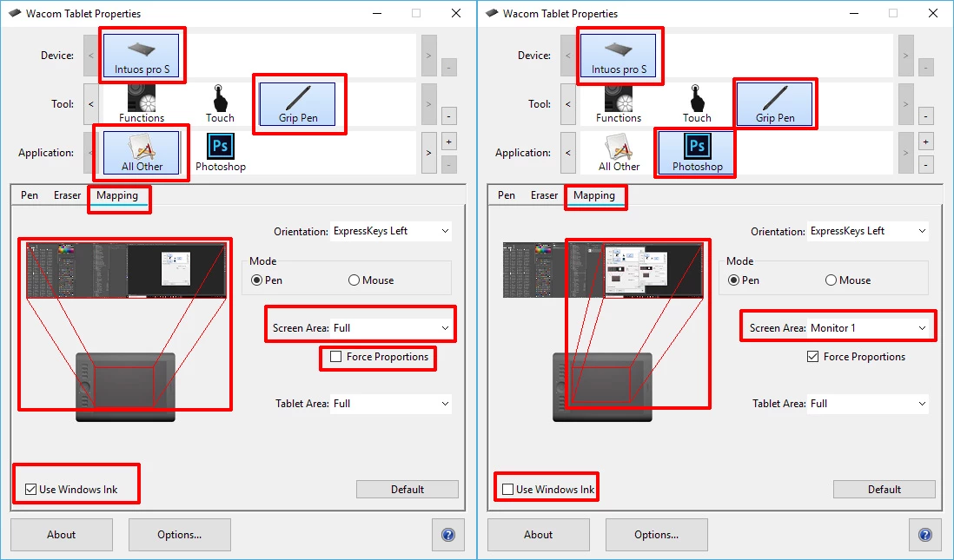The width and height of the screenshot is (954, 560).
Task: Choose Grip Pen tool in right window
Action: pos(775,104)
